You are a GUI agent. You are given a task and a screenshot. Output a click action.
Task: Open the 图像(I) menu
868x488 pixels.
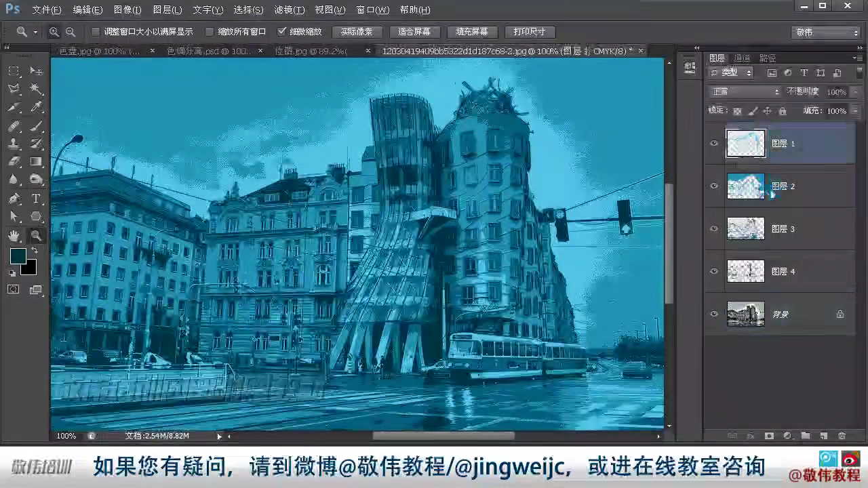127,10
